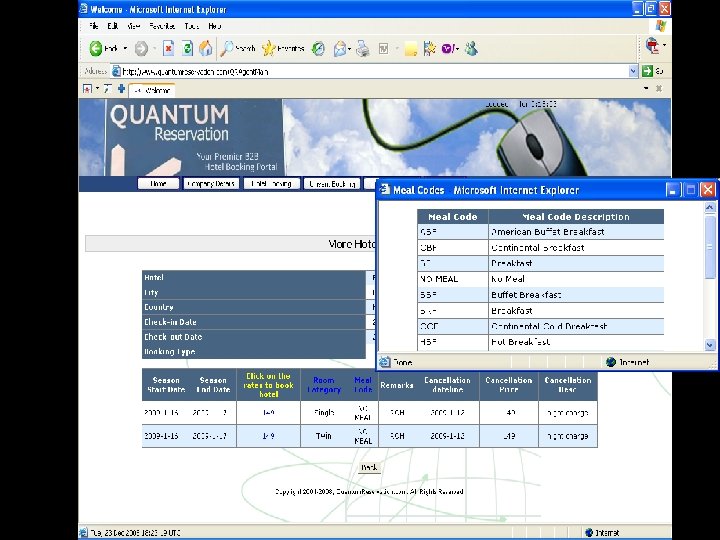Select the Welcome browser tab
This screenshot has height=540, width=720.
(x=152, y=90)
